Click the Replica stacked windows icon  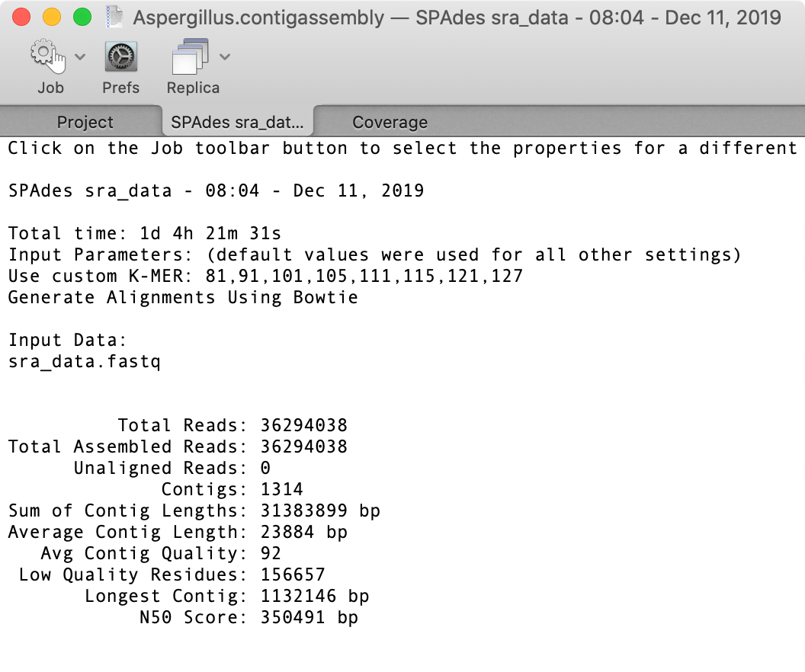[191, 56]
